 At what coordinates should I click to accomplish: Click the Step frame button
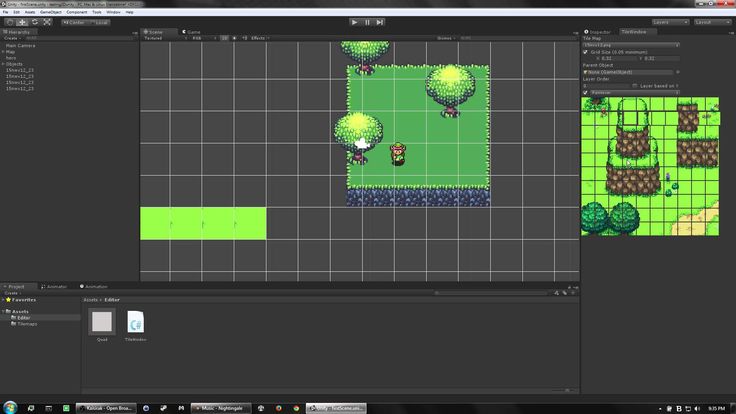point(380,22)
